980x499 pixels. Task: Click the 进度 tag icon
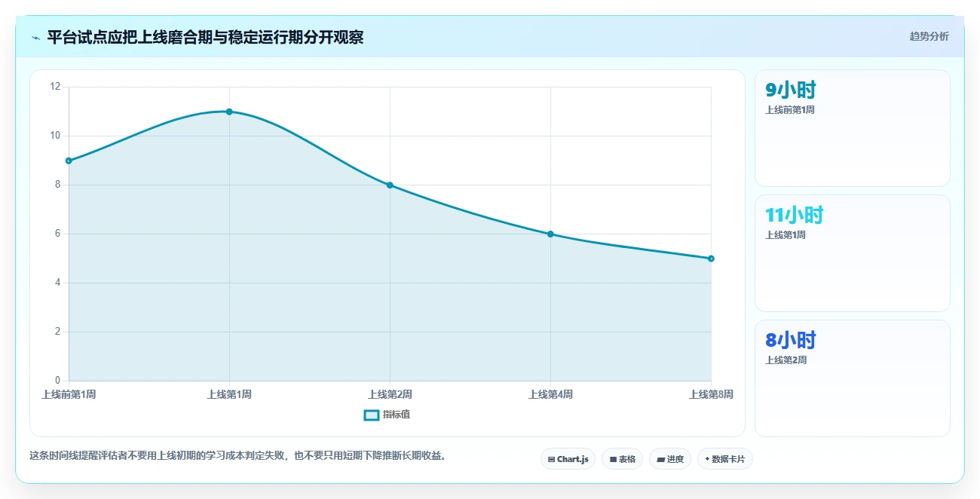[660, 459]
